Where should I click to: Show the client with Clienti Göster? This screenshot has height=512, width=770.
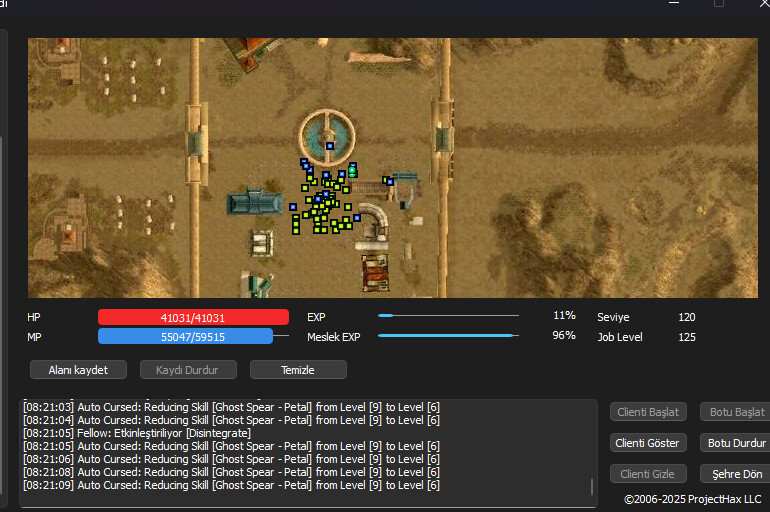648,443
